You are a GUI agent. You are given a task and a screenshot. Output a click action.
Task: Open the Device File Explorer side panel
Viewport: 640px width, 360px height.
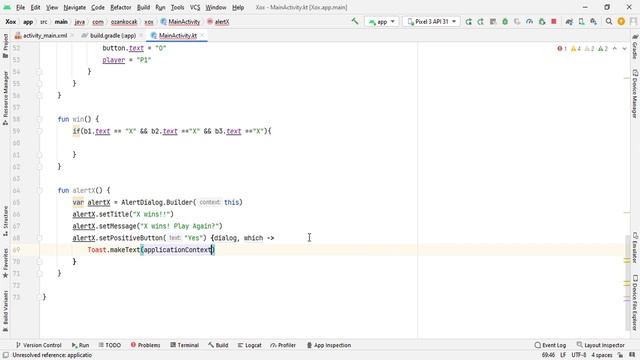coord(635,302)
